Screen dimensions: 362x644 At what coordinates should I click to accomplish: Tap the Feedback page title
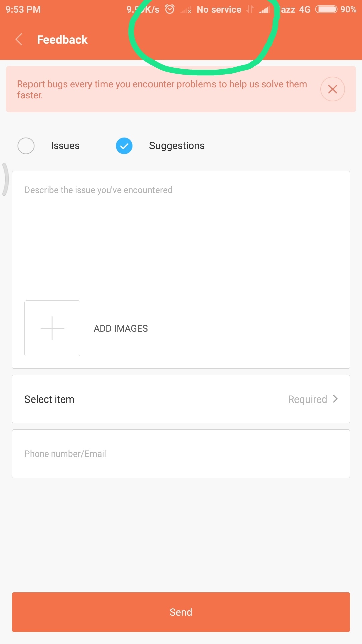point(62,40)
